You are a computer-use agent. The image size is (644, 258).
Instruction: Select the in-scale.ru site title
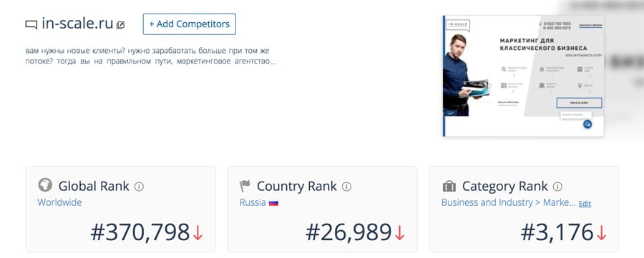point(77,24)
